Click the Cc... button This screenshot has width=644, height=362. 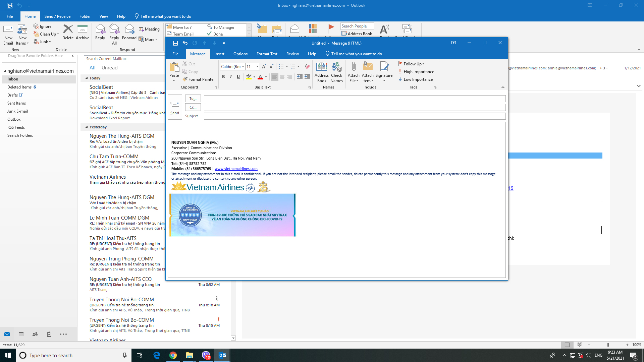(193, 107)
